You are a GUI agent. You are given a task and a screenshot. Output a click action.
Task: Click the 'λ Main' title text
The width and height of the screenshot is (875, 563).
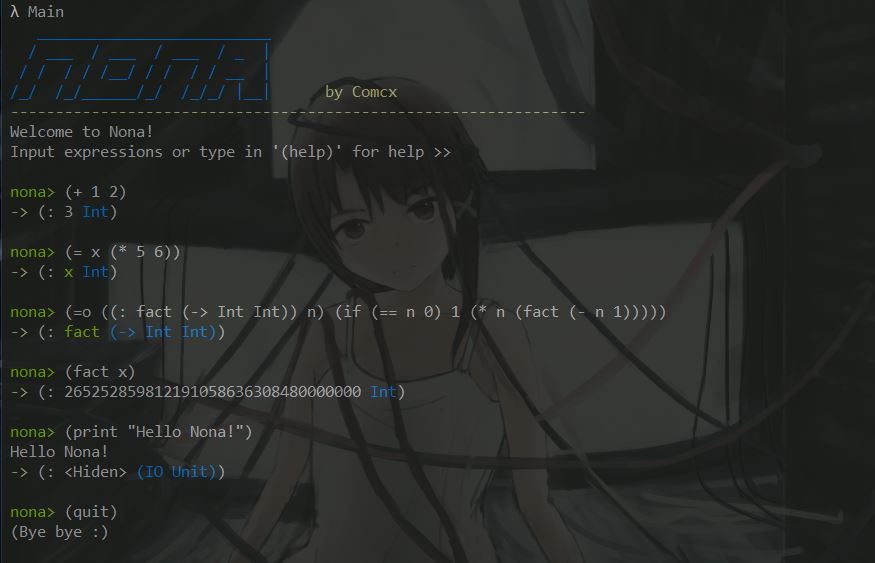pos(37,12)
